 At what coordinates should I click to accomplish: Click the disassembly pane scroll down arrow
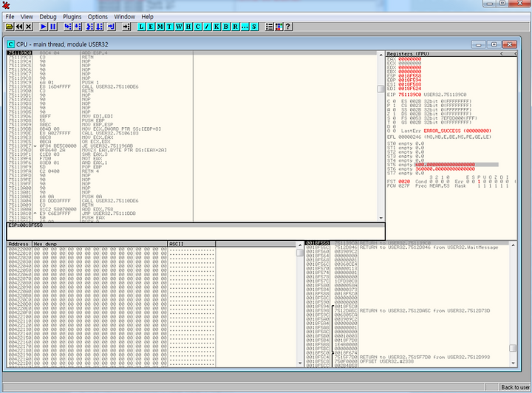[x=381, y=218]
